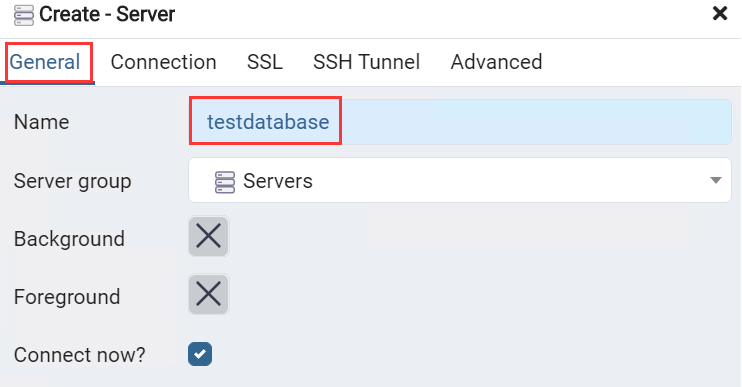Click the Servers group icon in dropdown
The image size is (742, 387).
tap(225, 182)
